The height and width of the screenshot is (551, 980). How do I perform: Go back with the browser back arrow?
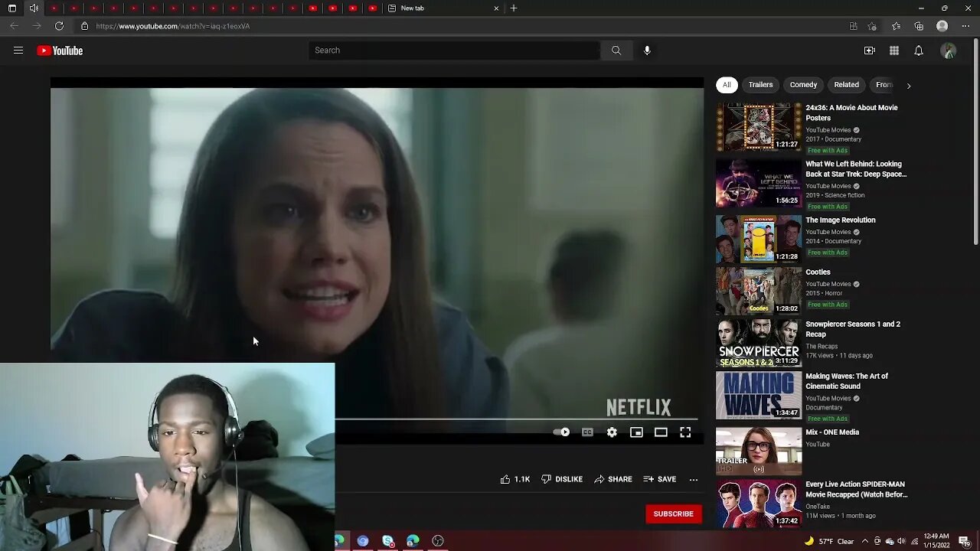click(x=14, y=26)
